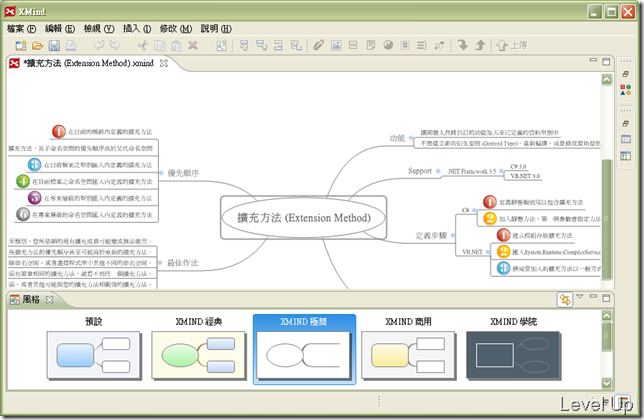Open the 編輯 menu
The image size is (644, 420).
tap(60, 29)
